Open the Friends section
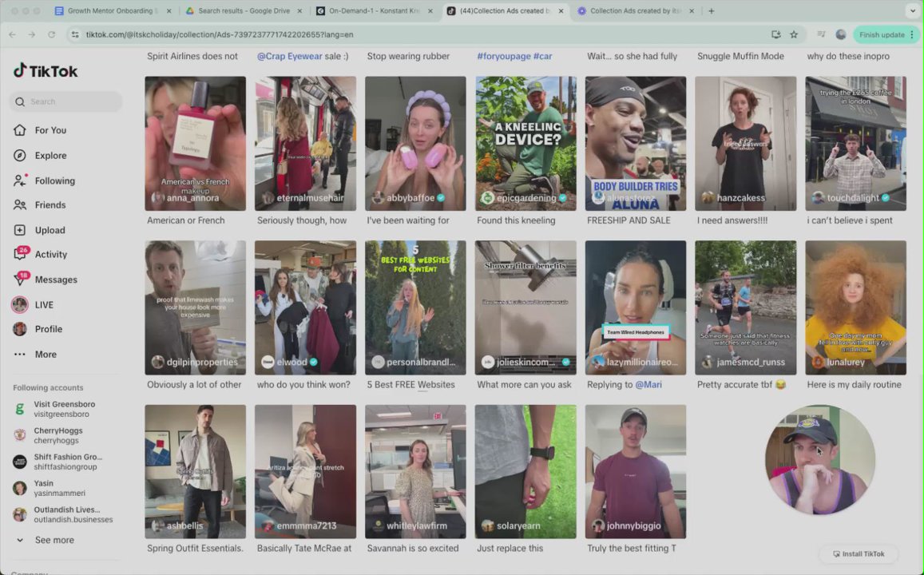The image size is (924, 575). [50, 205]
